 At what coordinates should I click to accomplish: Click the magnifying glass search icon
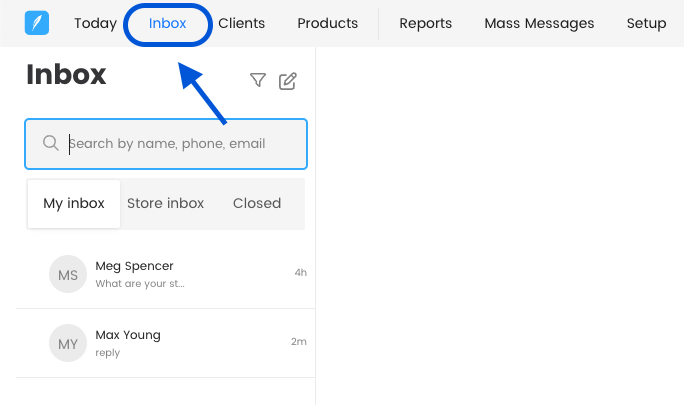pos(51,144)
